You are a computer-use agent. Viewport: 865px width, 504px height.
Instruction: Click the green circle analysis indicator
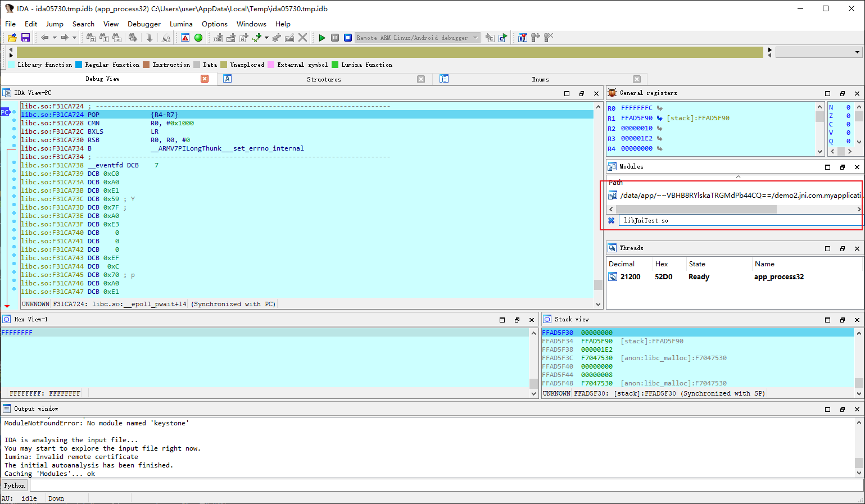click(198, 38)
